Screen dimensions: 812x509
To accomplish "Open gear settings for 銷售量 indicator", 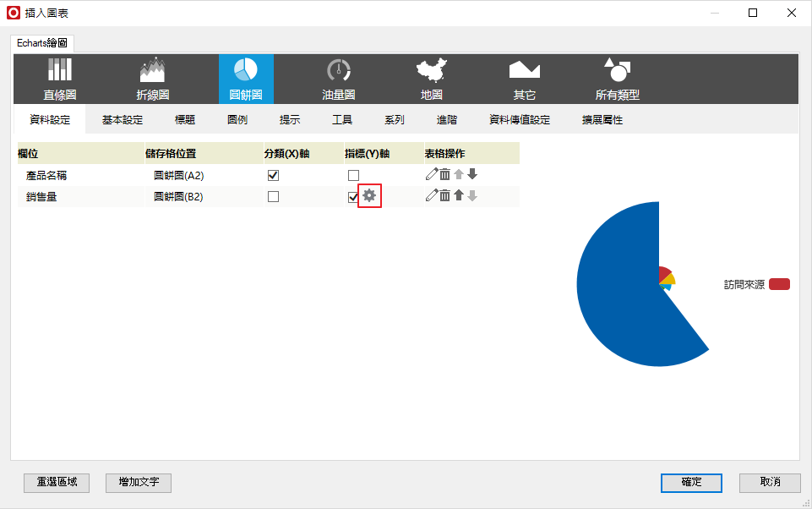I will click(369, 196).
